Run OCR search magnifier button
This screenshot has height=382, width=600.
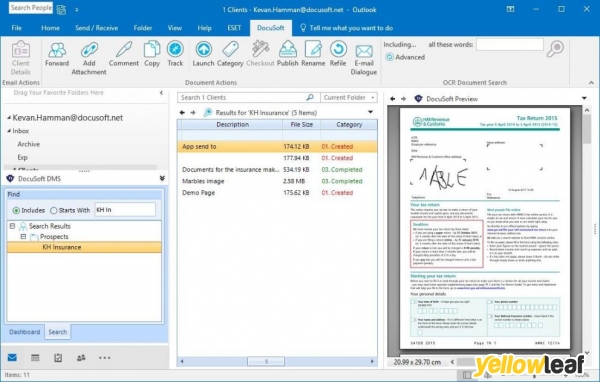[555, 49]
